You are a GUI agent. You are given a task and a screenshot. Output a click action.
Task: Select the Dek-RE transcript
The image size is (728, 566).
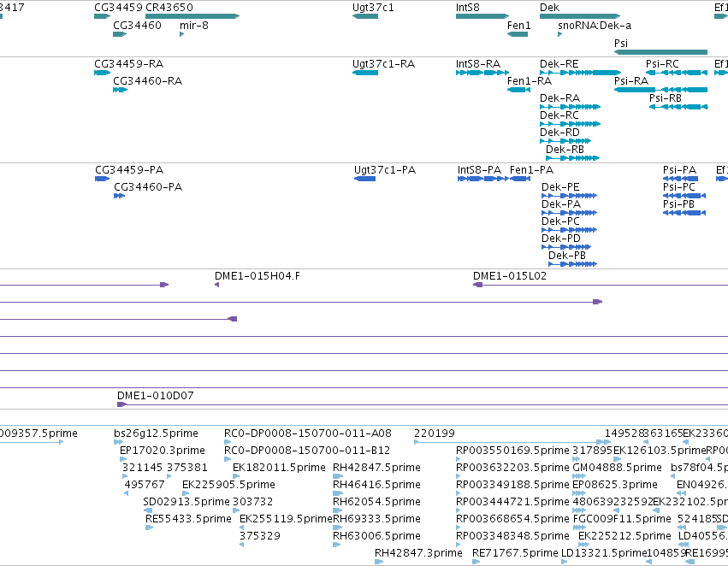580,73
